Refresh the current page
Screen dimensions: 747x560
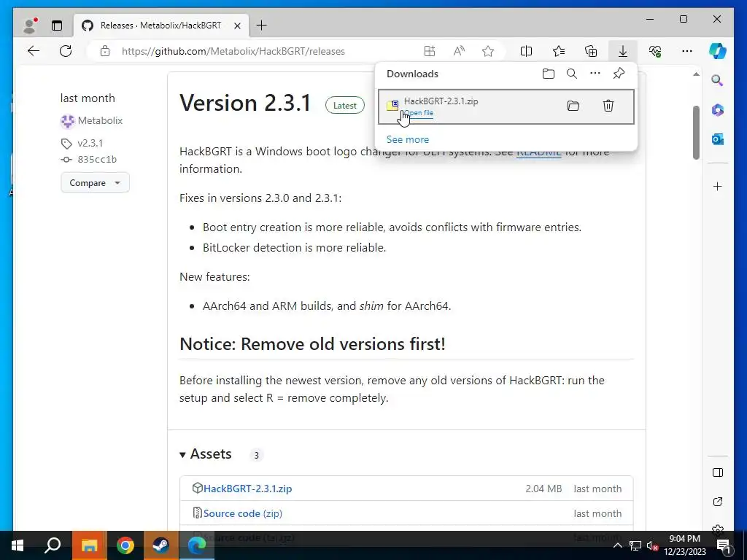66,51
